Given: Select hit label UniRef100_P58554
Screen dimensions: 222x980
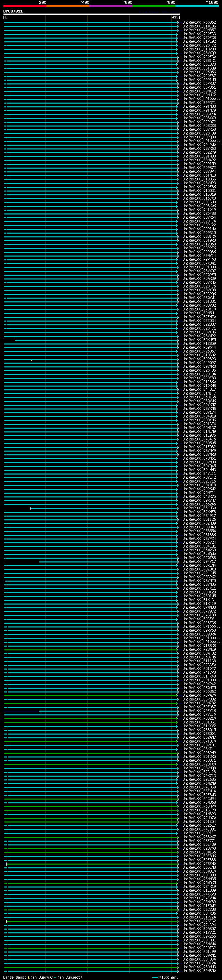Looking at the screenshot, I should [x=199, y=531].
